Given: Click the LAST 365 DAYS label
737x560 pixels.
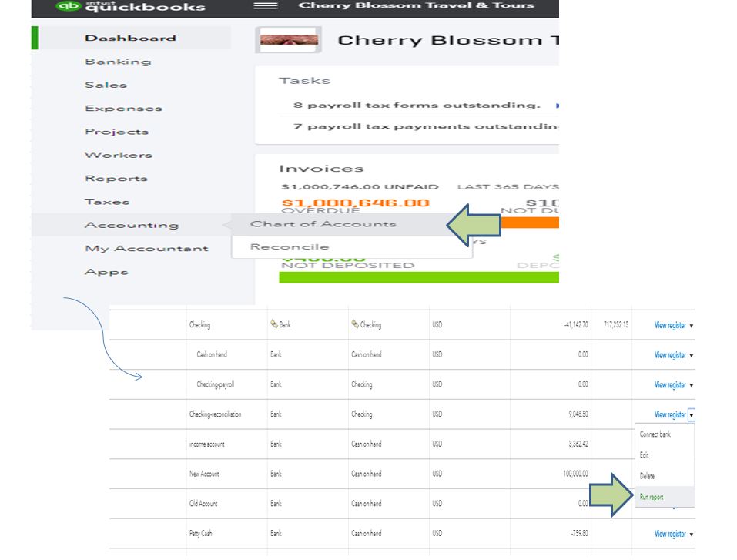Looking at the screenshot, I should point(508,186).
